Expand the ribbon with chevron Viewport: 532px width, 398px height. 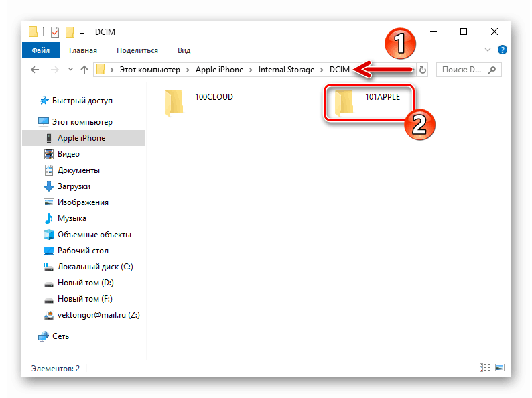(488, 50)
